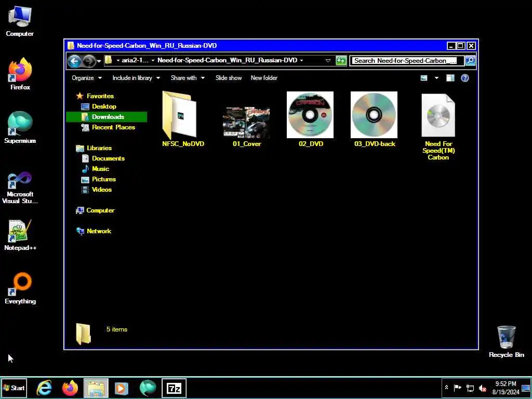Refresh the folder view in address bar
Screen dimensions: 532x399
click(x=341, y=61)
